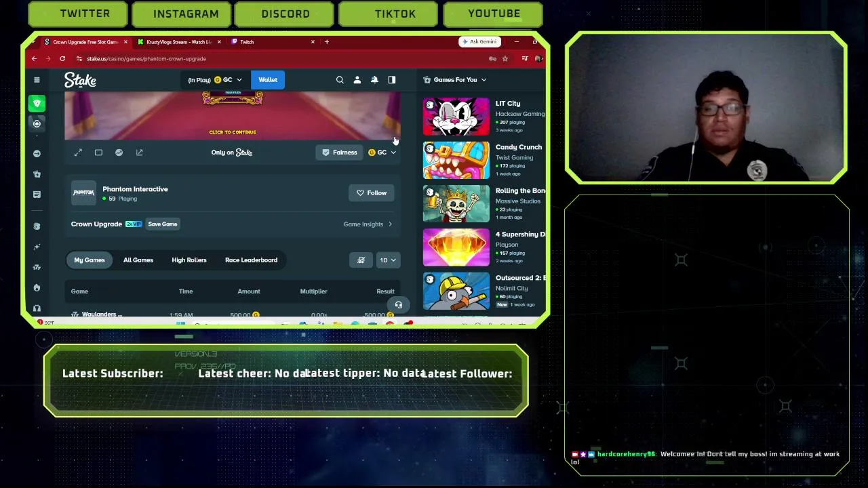Screen dimensions: 868x488
Task: Click CLICK TO CONTINUE in the game
Action: click(233, 132)
